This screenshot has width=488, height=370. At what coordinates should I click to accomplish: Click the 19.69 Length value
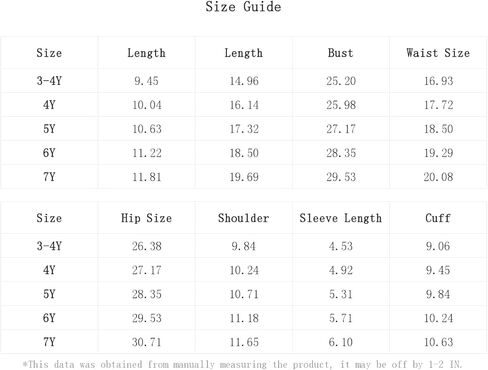pyautogui.click(x=244, y=177)
